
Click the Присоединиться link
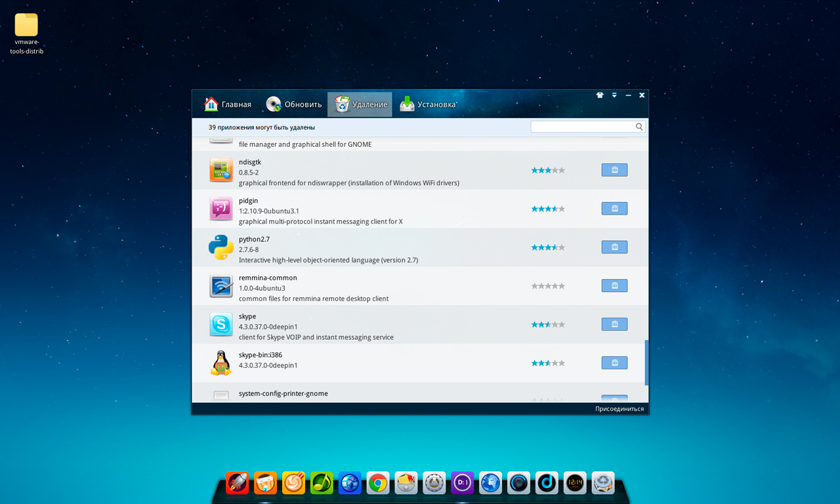619,409
